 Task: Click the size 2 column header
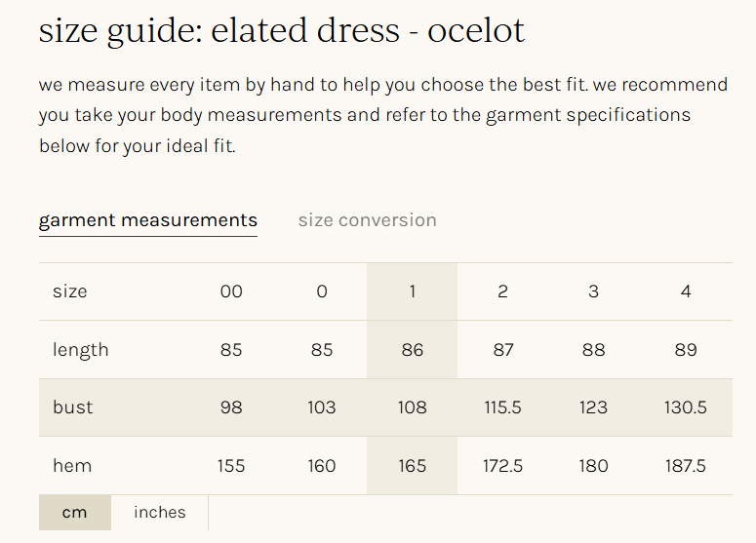pyautogui.click(x=502, y=291)
